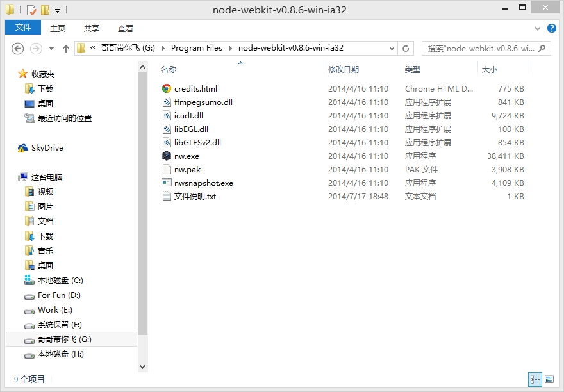Select the libEGL.dll file icon
This screenshot has width=564, height=392.
coord(167,129)
